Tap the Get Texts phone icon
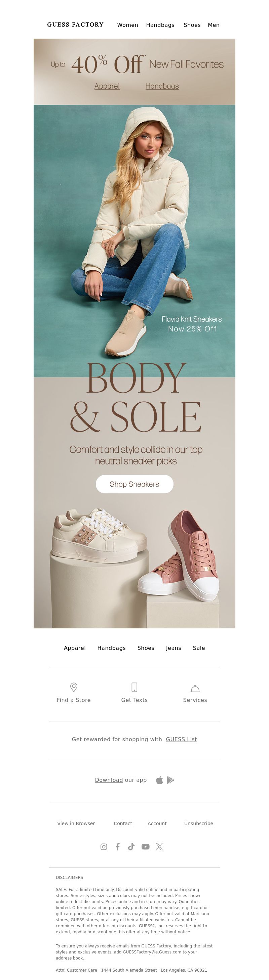Viewport: 269px width, 980px height. pos(134,687)
